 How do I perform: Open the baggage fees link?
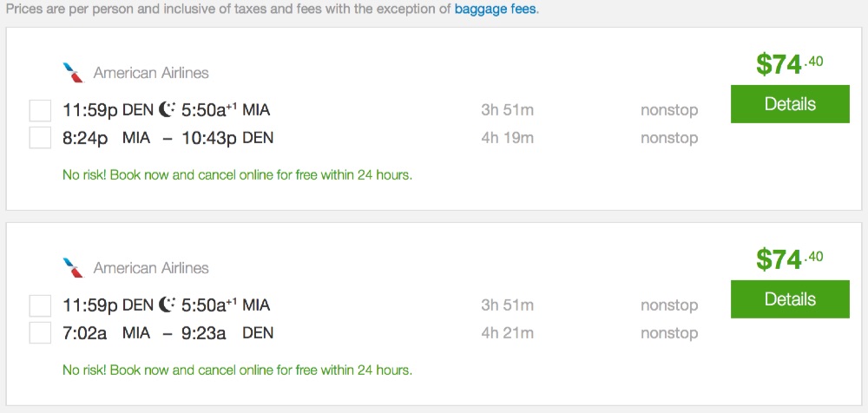pyautogui.click(x=496, y=10)
